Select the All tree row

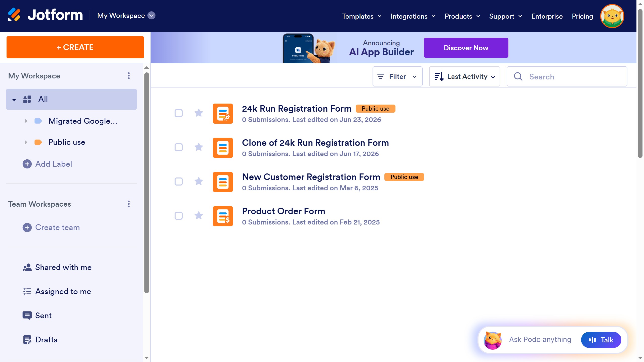[71, 99]
